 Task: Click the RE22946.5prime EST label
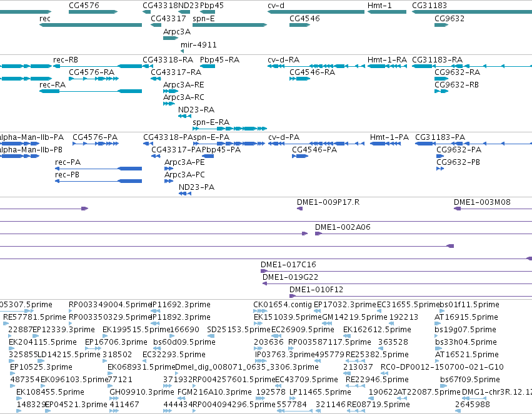point(377,380)
